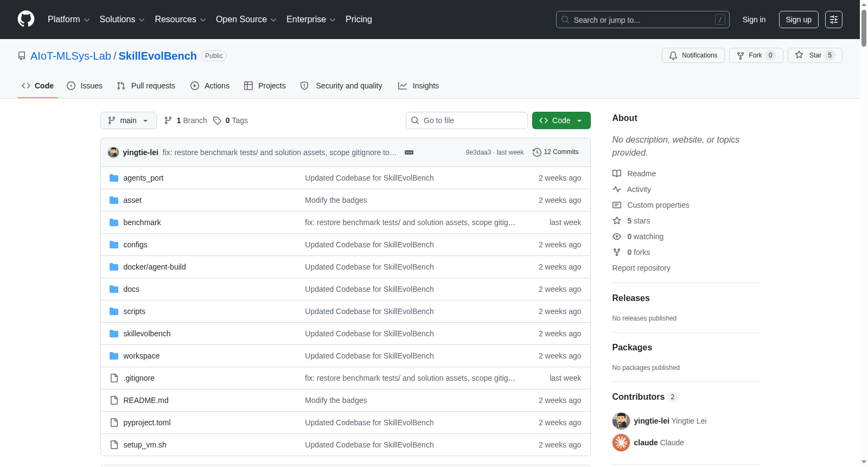Open the green Code dropdown button
Image resolution: width=868 pixels, height=467 pixels.
coord(561,120)
